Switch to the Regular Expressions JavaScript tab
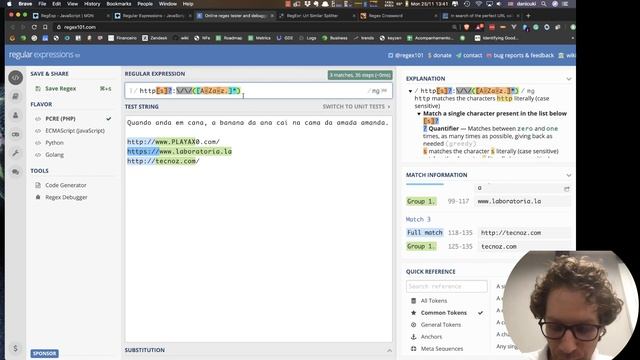Image resolution: width=640 pixels, height=360 pixels. coord(152,16)
